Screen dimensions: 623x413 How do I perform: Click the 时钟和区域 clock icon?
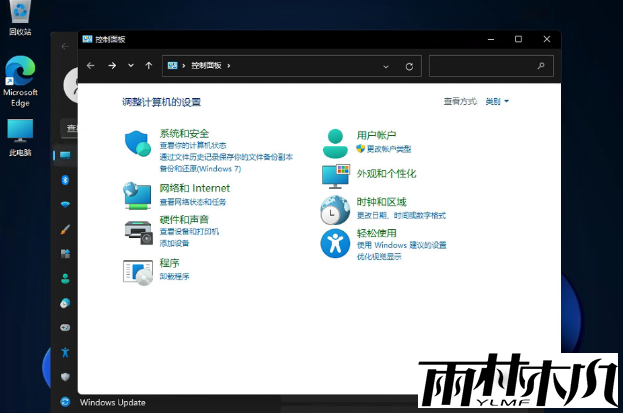[334, 209]
